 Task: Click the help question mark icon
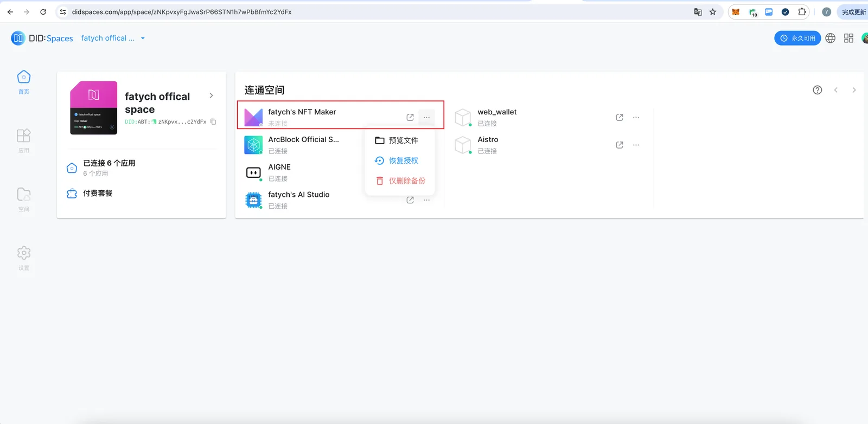coord(818,90)
